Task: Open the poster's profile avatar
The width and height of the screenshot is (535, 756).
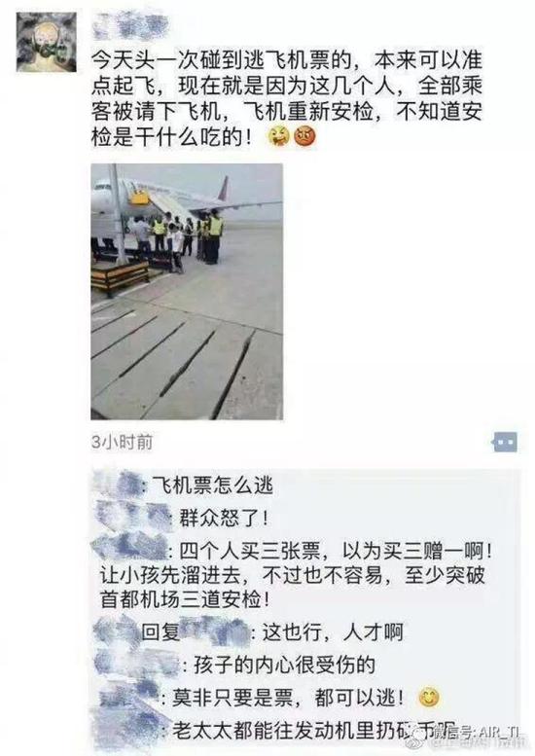Action: [x=47, y=43]
